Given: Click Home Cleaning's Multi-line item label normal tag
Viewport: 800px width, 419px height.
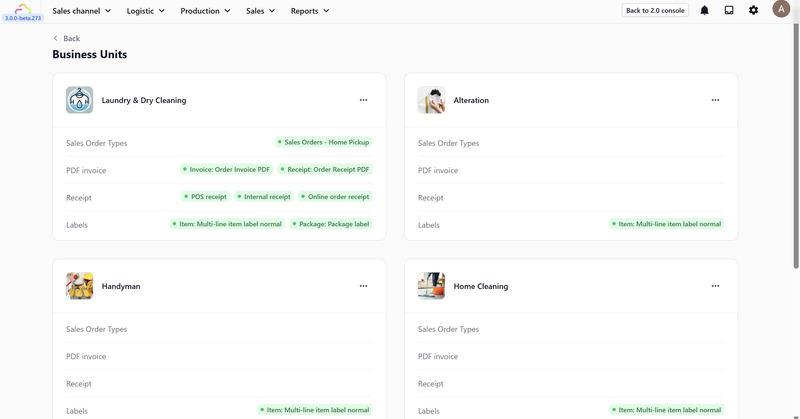Looking at the screenshot, I should click(x=667, y=410).
